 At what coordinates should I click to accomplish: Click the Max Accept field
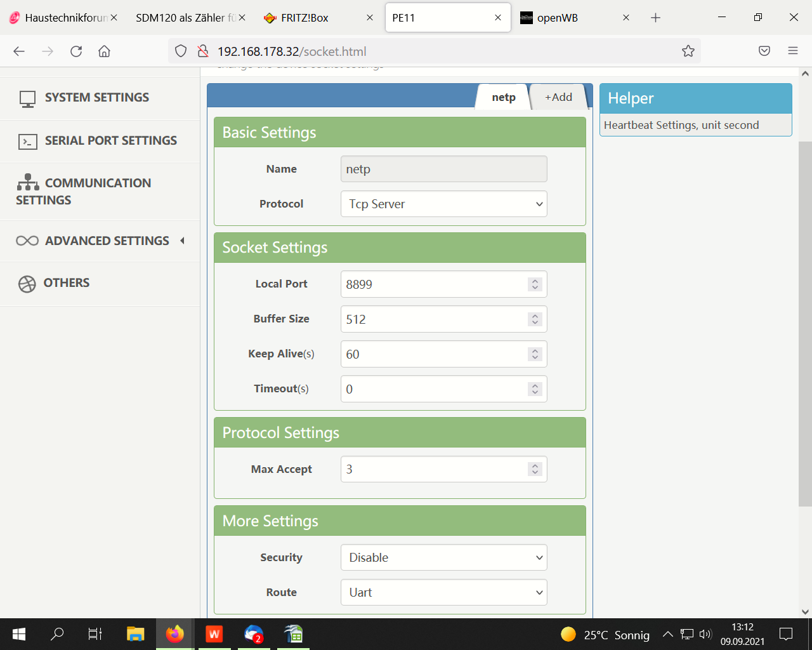444,469
